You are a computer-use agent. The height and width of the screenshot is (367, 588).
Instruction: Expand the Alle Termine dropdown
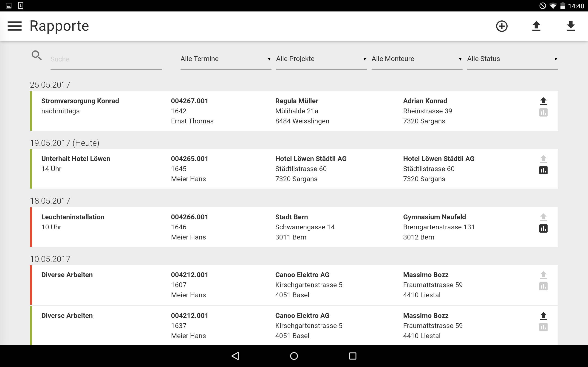(x=226, y=59)
